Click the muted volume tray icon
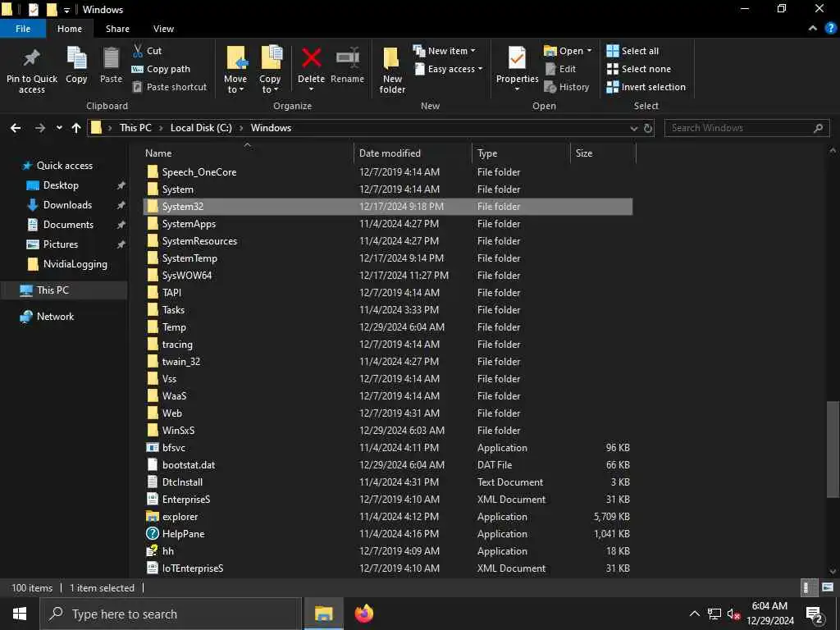840x630 pixels. (733, 614)
